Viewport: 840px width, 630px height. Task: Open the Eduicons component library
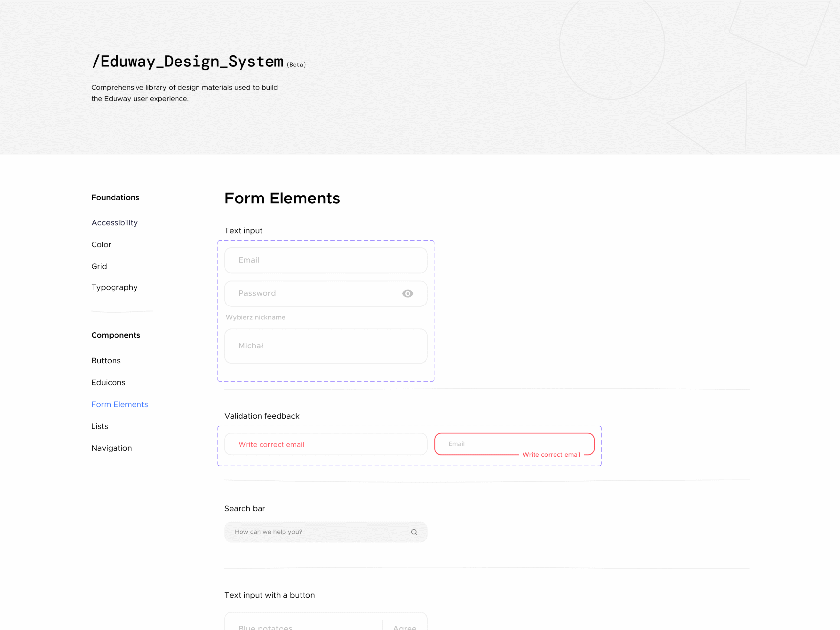[x=108, y=382]
